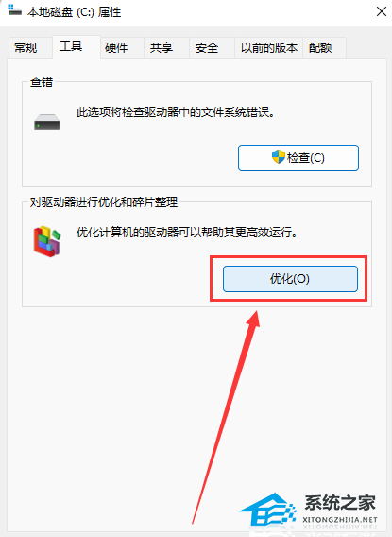Click the 优化(O) button
This screenshot has height=537, width=392.
pos(290,279)
